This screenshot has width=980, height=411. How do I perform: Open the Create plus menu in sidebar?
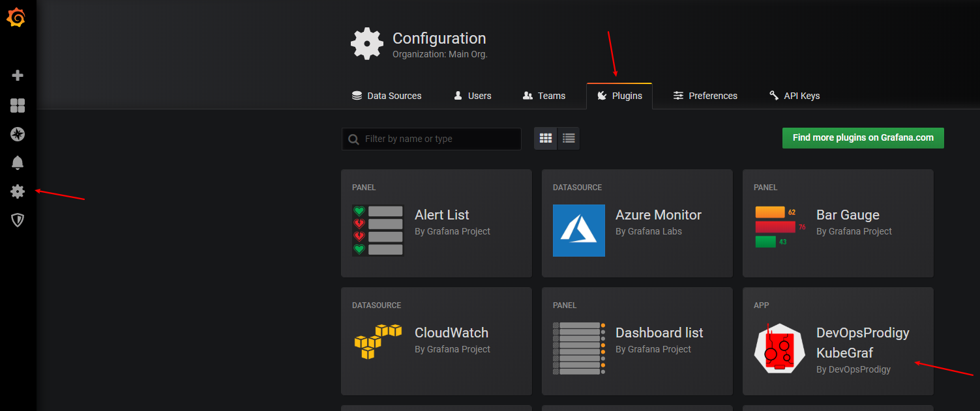point(18,76)
